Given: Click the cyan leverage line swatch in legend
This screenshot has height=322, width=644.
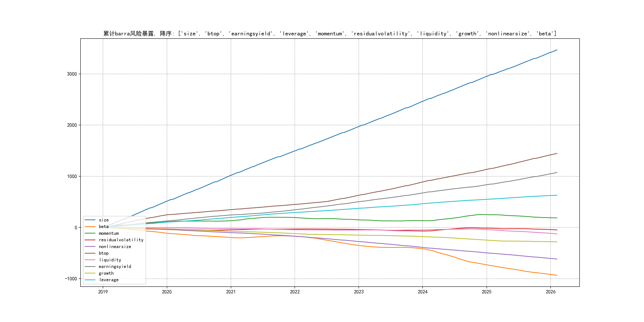Looking at the screenshot, I should point(90,280).
